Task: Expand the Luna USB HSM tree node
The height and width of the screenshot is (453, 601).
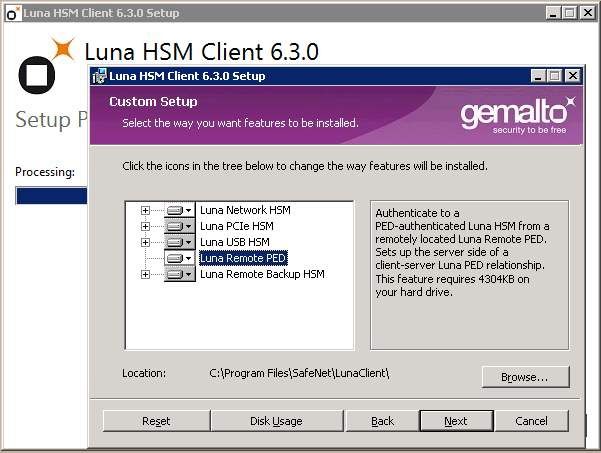Action: tap(146, 242)
